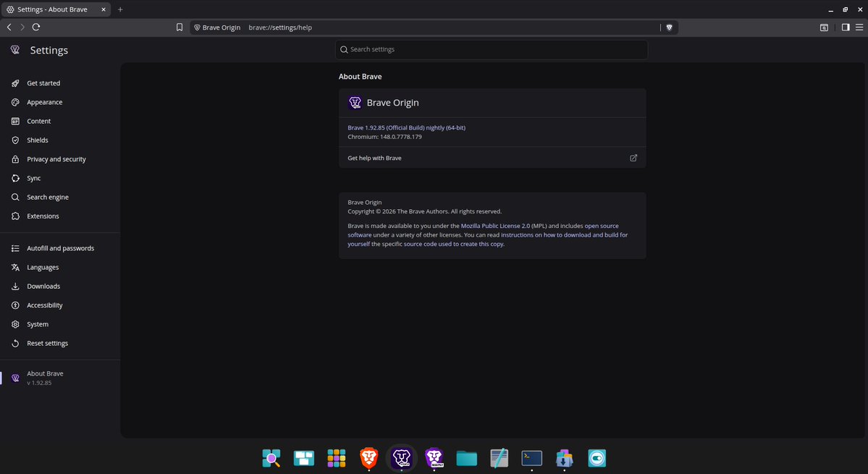
Task: Open the terminal from the dock
Action: [x=532, y=458]
